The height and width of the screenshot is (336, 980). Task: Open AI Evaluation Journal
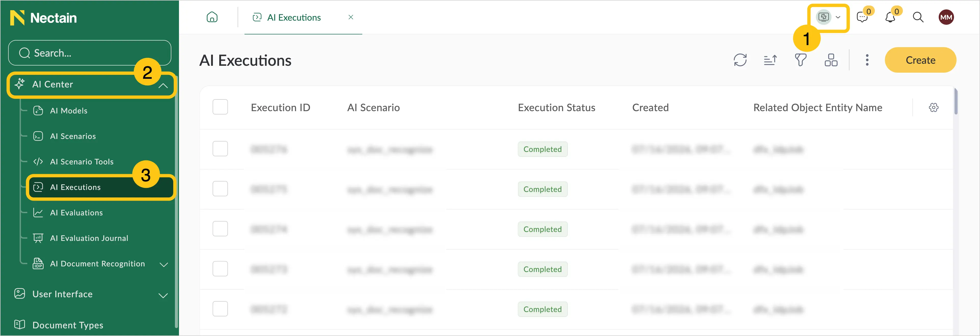point(89,238)
